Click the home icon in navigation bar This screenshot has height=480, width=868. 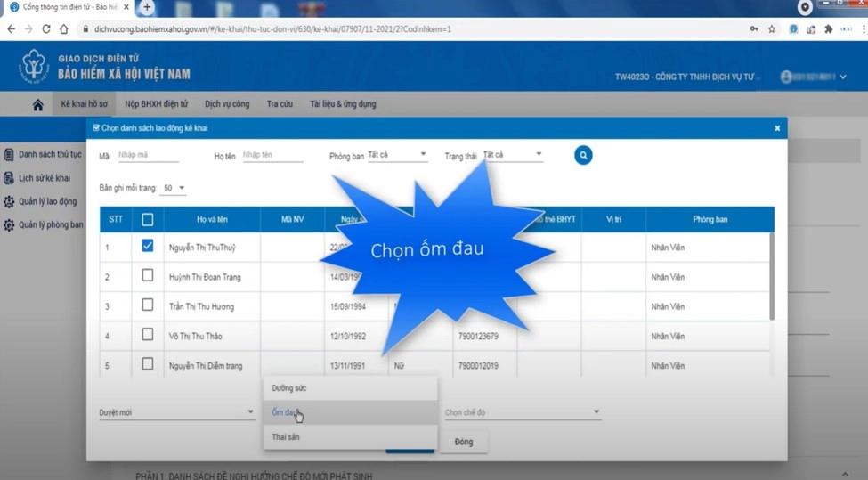tap(37, 104)
